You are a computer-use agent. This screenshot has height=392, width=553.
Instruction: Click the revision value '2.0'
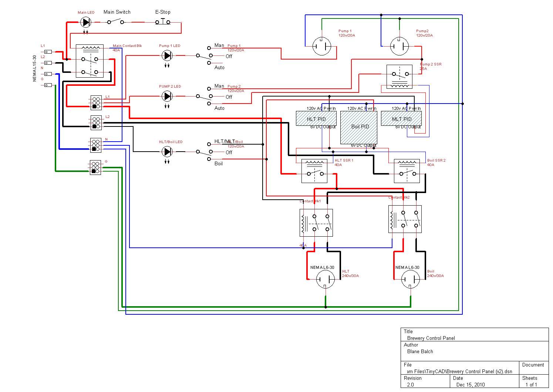pos(410,385)
